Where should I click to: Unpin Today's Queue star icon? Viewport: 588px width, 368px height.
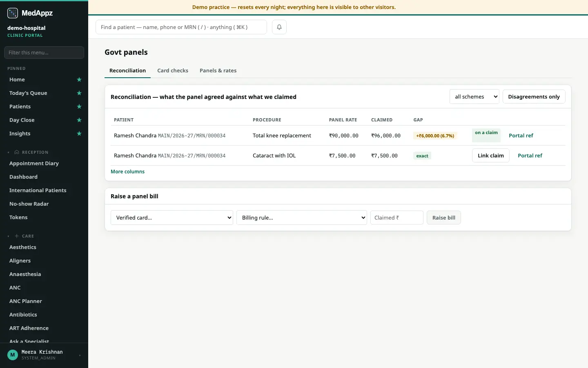click(79, 93)
